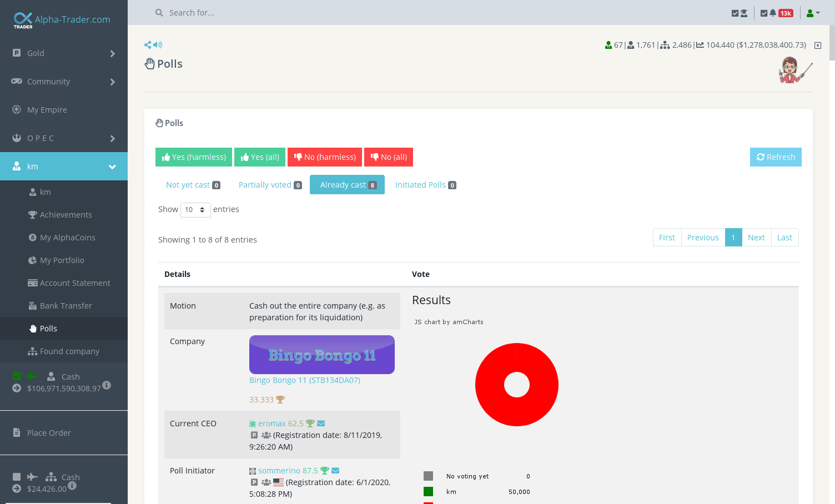Uncheck the green checkbox in km cash row

17,376
